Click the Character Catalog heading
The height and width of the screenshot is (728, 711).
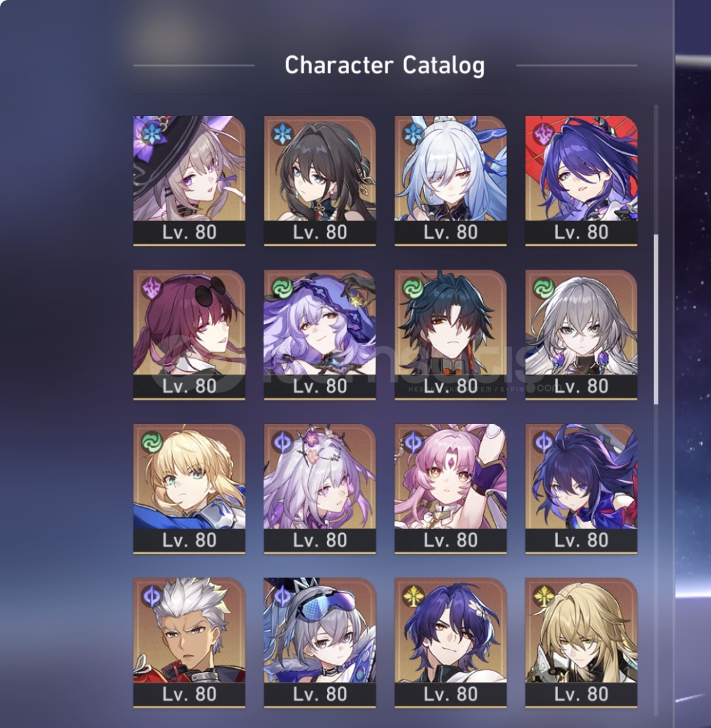385,65
